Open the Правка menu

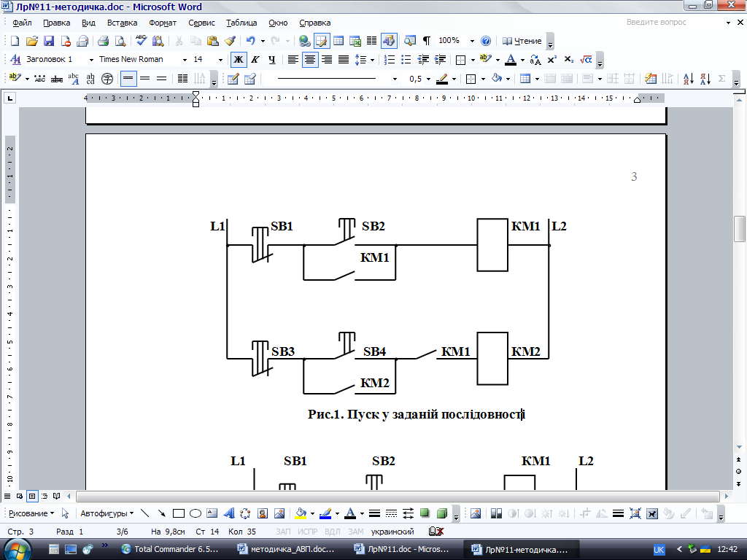tap(56, 23)
